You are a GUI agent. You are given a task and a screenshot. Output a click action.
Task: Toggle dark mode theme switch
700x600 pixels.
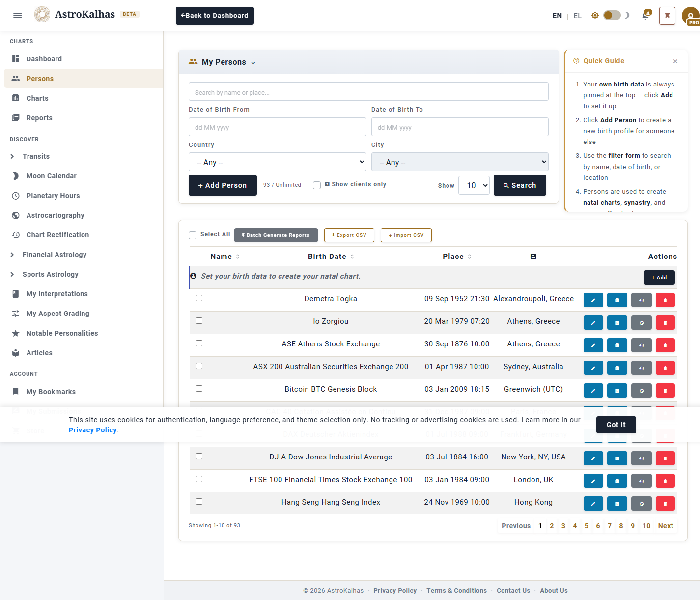(612, 16)
